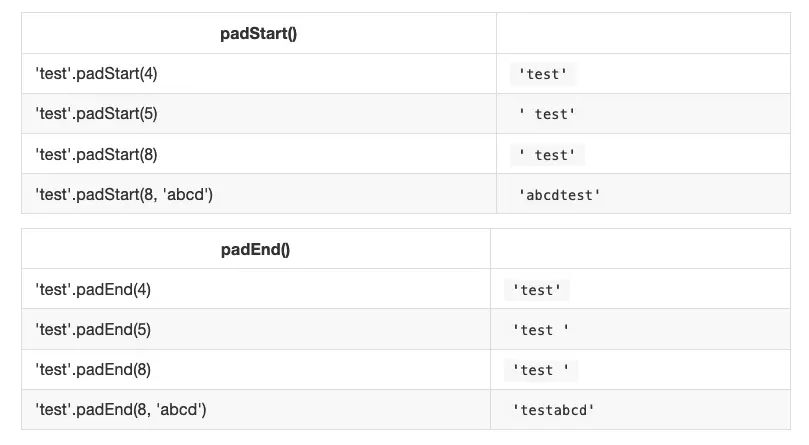Click the result code for padEnd(4)
The image size is (809, 445).
(538, 290)
